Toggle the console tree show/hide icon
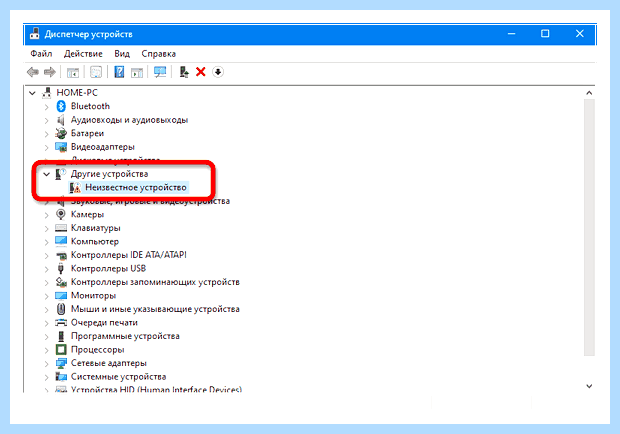Screen dimensions: 620x434 73,72
